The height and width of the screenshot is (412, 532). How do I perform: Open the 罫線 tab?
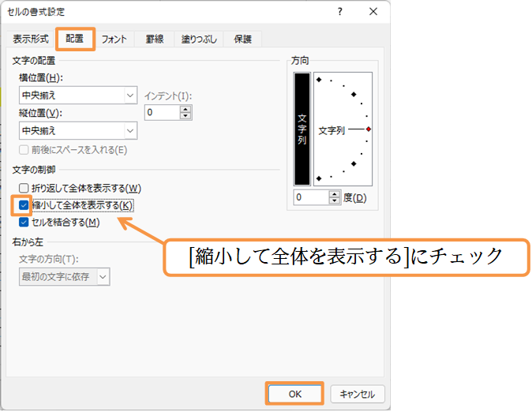(155, 39)
